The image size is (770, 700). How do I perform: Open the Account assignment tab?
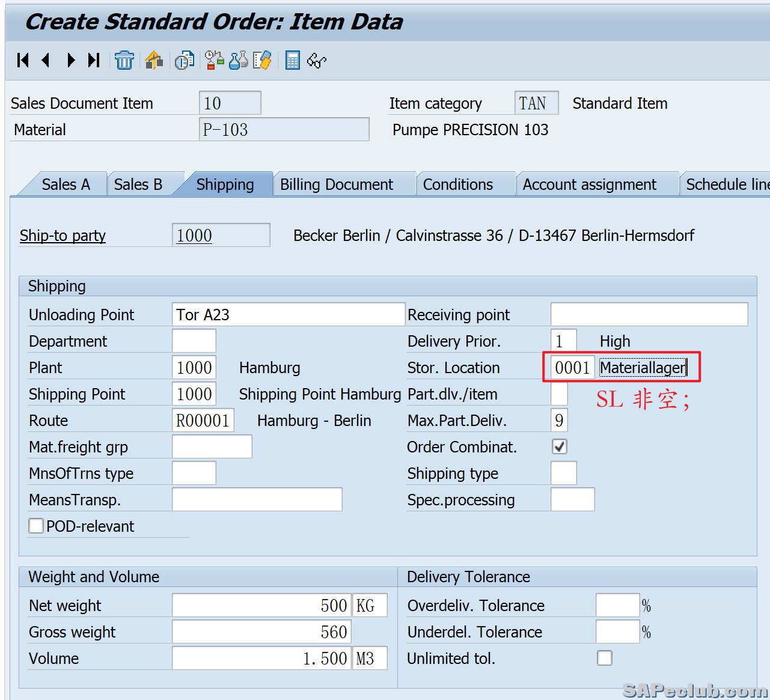pos(589,184)
